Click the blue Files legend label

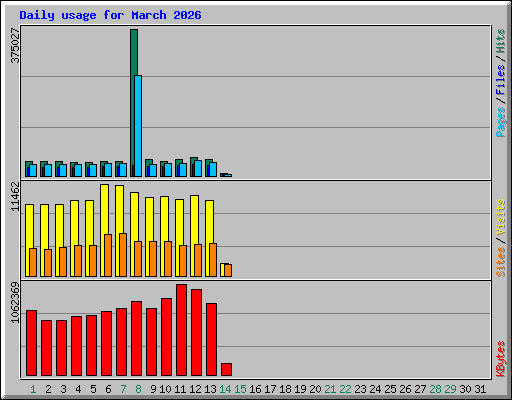(500, 79)
